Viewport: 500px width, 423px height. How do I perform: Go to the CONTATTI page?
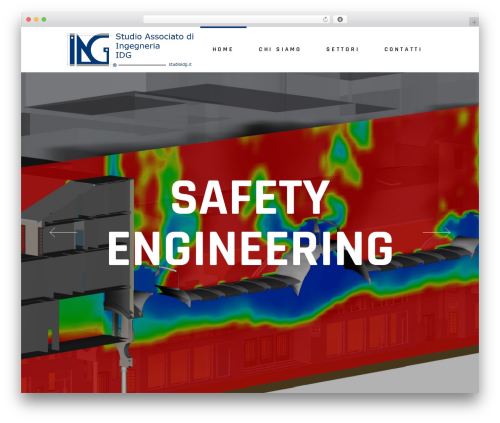(x=403, y=49)
